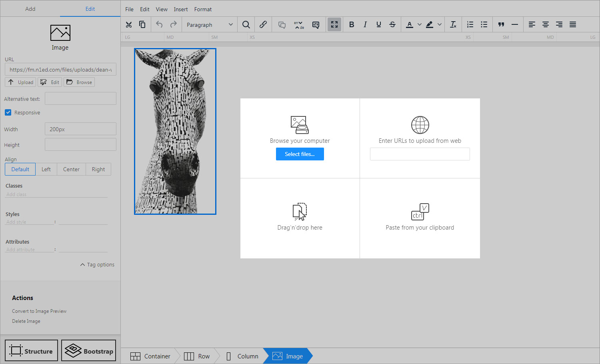Image resolution: width=600 pixels, height=364 pixels.
Task: Click the Add class field
Action: (56, 194)
